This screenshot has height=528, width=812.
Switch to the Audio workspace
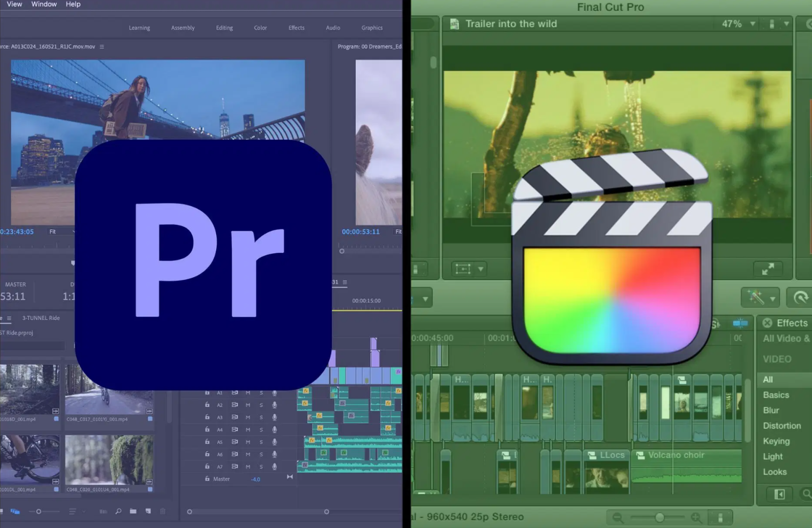pos(333,28)
